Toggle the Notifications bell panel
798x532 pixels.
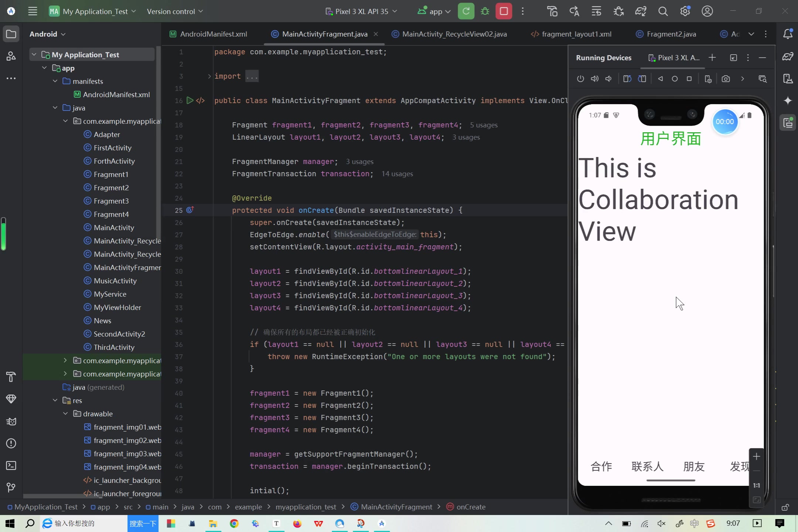point(788,34)
